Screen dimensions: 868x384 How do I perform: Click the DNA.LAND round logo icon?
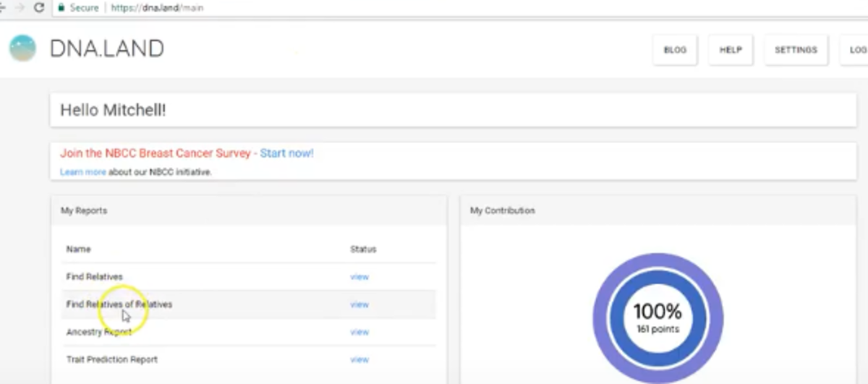22,48
